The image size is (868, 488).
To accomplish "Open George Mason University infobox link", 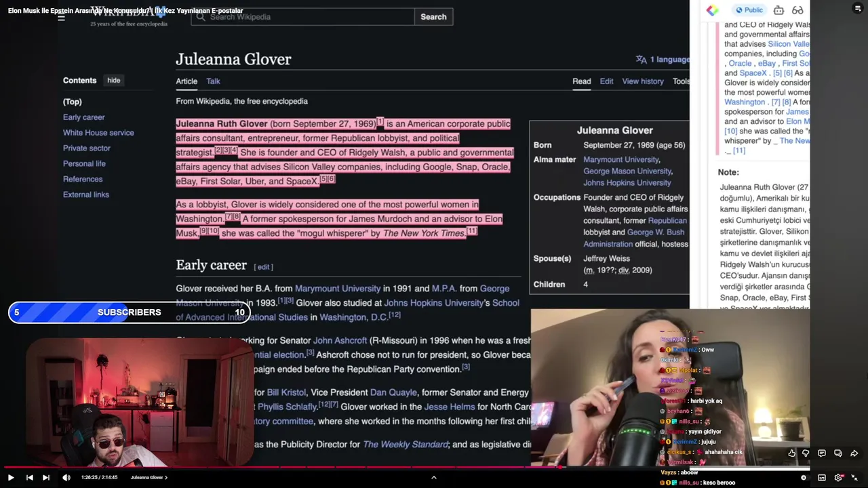I will (x=627, y=171).
